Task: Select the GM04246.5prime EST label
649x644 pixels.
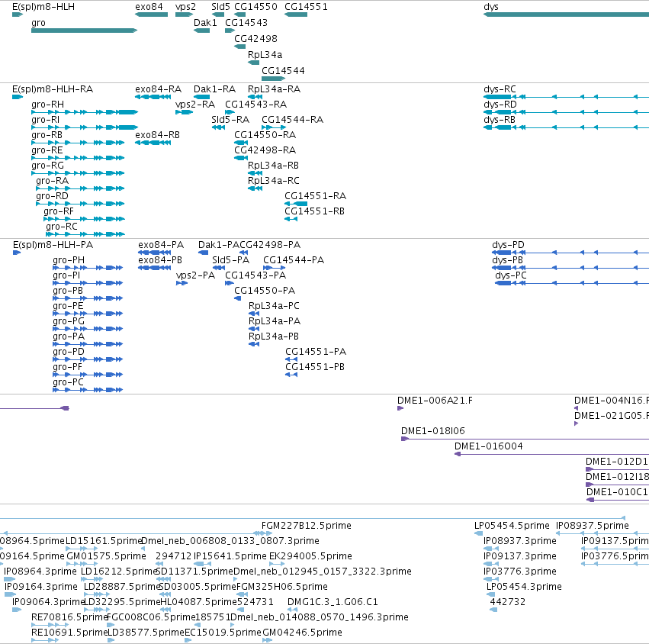Action: 302,633
